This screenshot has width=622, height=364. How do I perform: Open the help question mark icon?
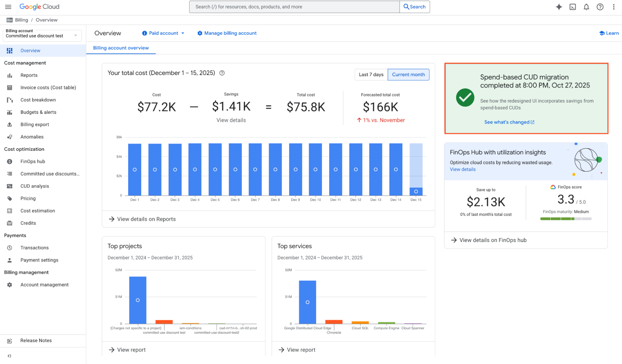click(x=599, y=7)
